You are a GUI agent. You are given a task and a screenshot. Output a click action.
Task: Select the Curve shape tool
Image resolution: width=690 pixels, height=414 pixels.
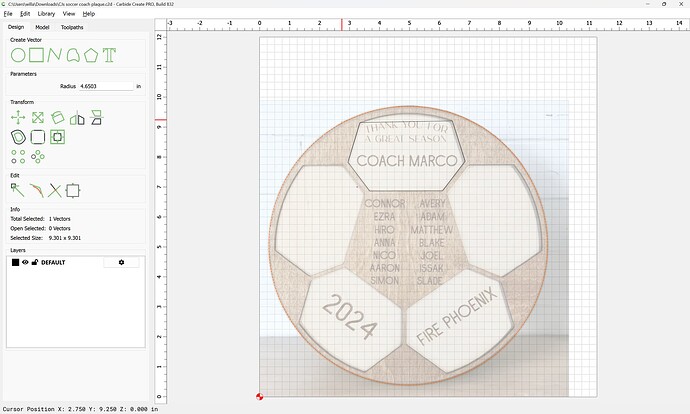coord(73,55)
